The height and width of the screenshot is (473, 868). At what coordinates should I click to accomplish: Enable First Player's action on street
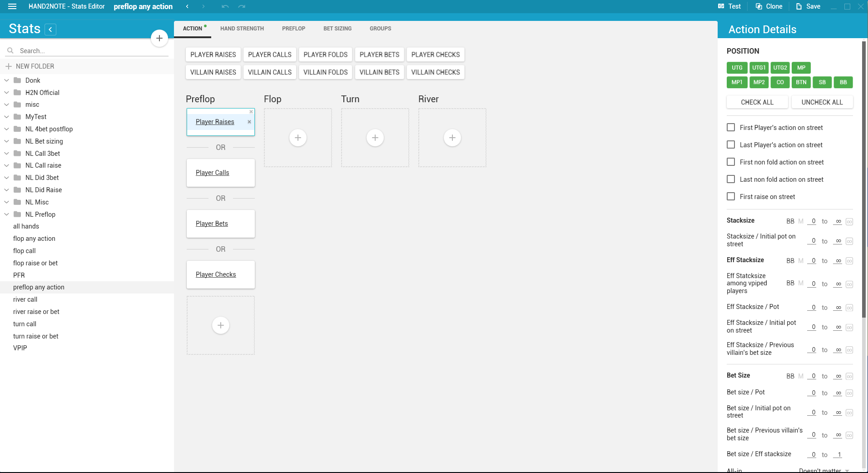click(x=731, y=128)
